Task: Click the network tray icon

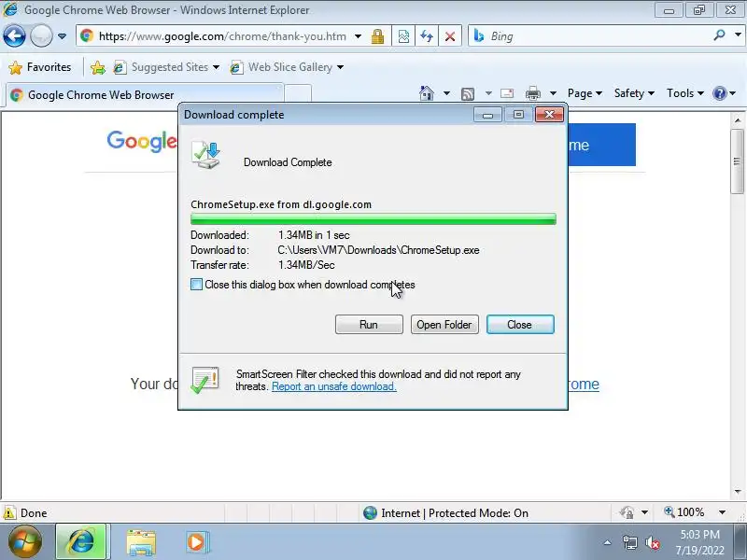Action: [x=629, y=542]
